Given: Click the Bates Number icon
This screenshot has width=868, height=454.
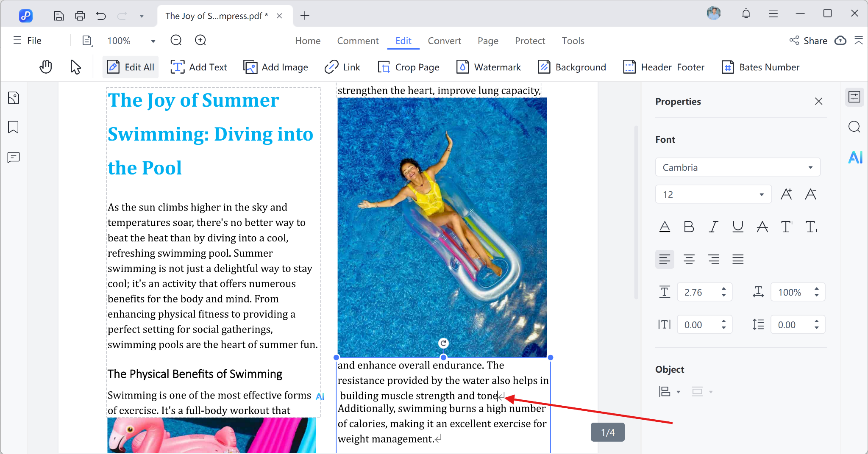Looking at the screenshot, I should (727, 67).
